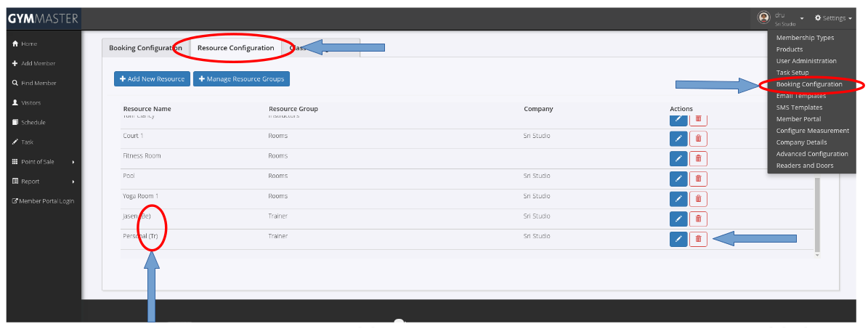Click the Sri Studio company cell for Pool
Image resolution: width=868 pixels, height=329 pixels.
pyautogui.click(x=537, y=176)
